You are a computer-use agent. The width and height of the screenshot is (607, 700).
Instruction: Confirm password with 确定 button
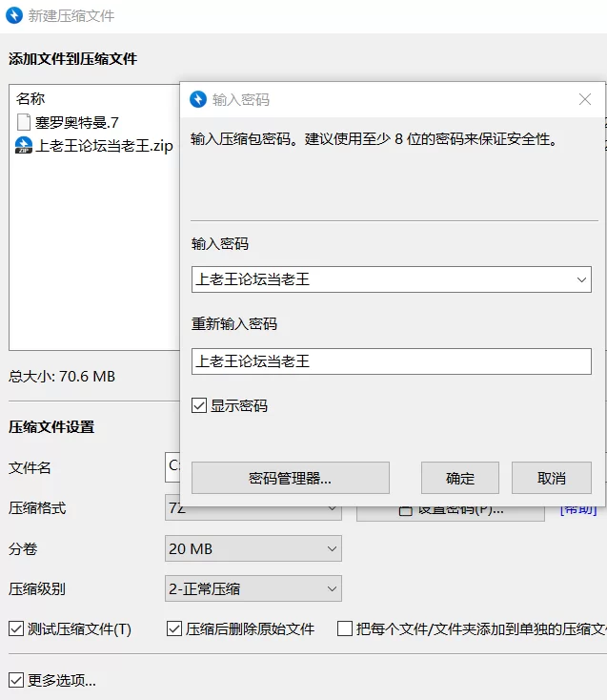pos(460,478)
